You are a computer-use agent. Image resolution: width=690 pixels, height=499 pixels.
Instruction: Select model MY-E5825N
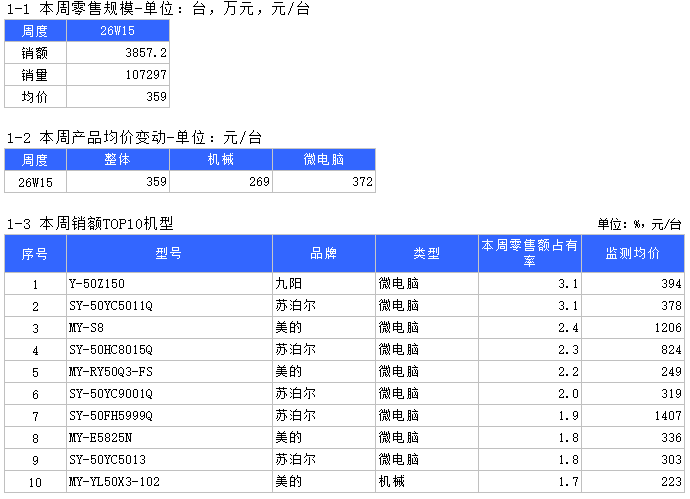(169, 437)
